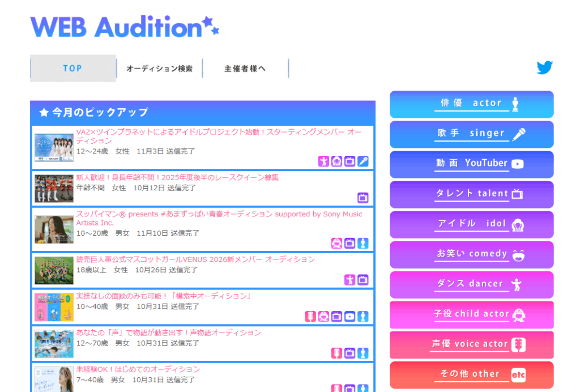
Task: Click talent TV icon in race queen listing
Action: 363,198
